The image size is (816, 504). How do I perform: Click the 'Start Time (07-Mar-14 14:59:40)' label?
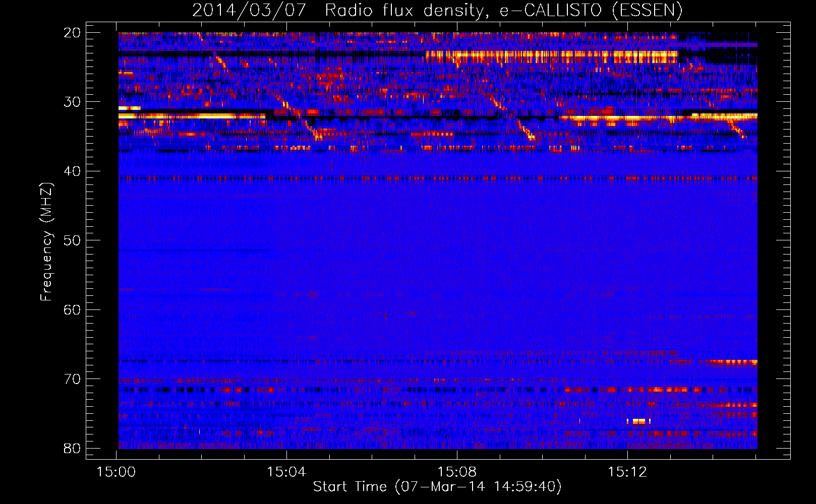(437, 487)
